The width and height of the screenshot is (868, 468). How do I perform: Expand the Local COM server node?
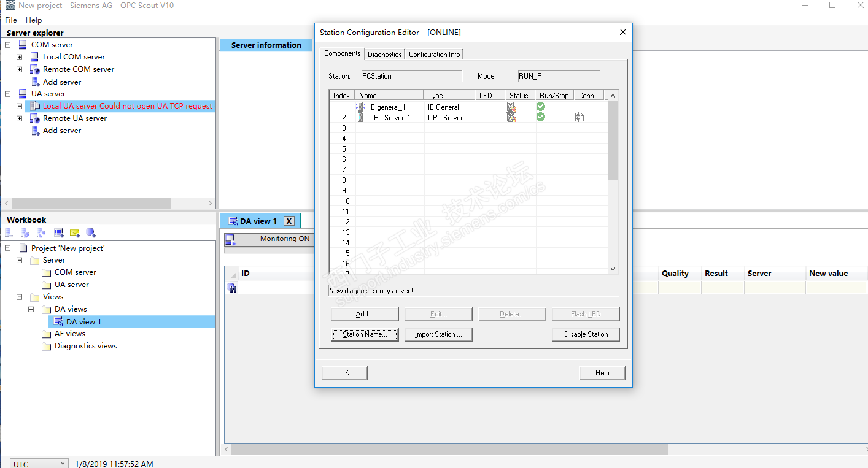[x=19, y=57]
